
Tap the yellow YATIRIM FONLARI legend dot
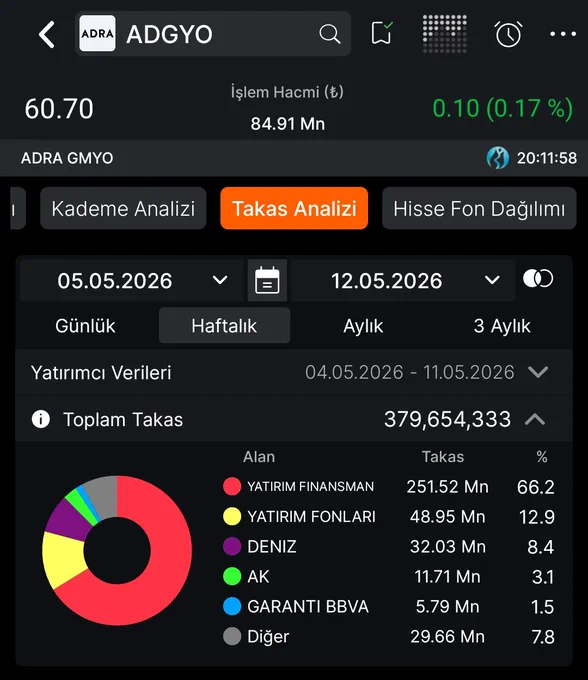click(232, 517)
